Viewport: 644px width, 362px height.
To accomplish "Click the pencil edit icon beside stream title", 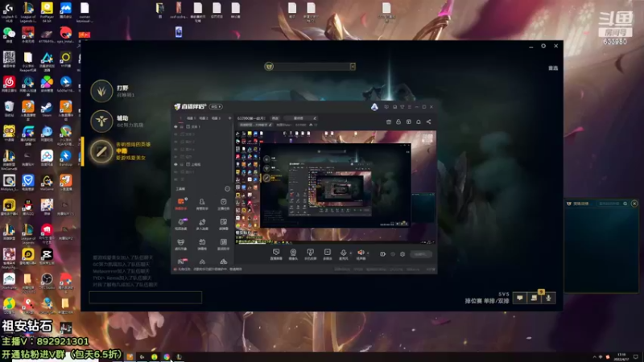I will click(315, 118).
